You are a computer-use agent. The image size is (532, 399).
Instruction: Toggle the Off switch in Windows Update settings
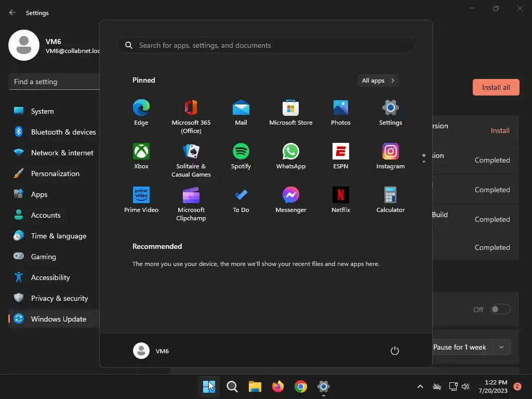(500, 309)
